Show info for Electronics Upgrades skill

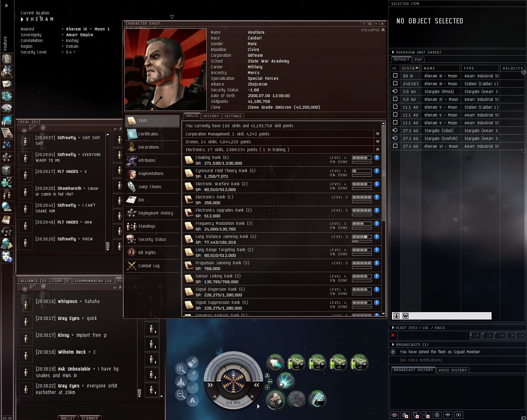coord(377,210)
